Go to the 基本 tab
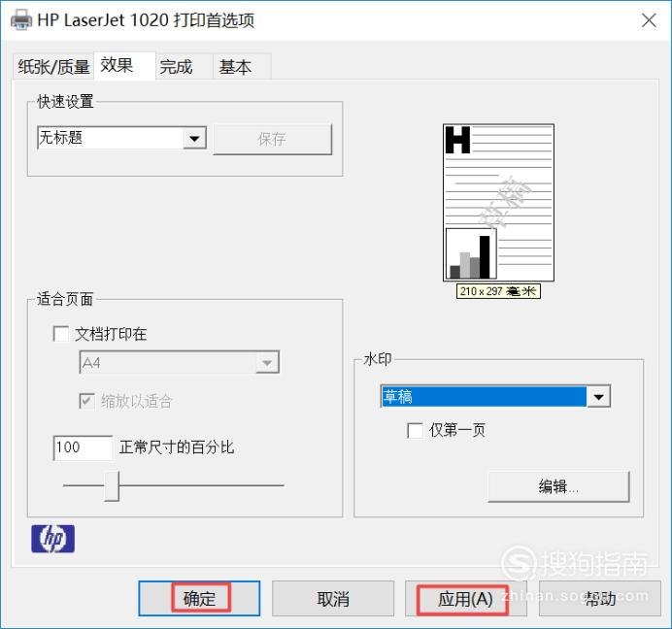Viewport: 672px width, 629px height. pyautogui.click(x=242, y=67)
